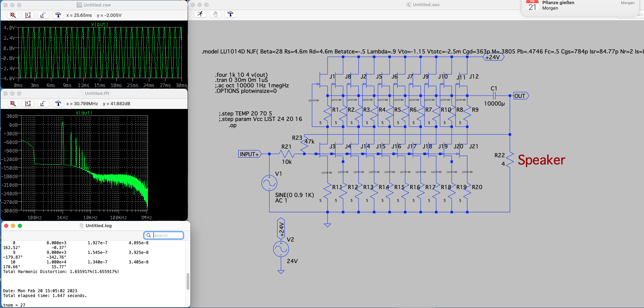
Task: Minimize the Untitled.log window
Action: (13, 226)
